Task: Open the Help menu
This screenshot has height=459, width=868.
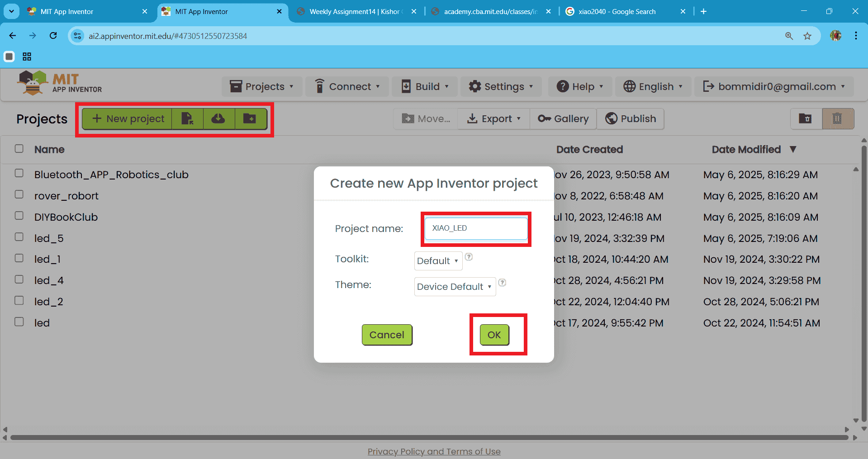Action: tap(580, 86)
